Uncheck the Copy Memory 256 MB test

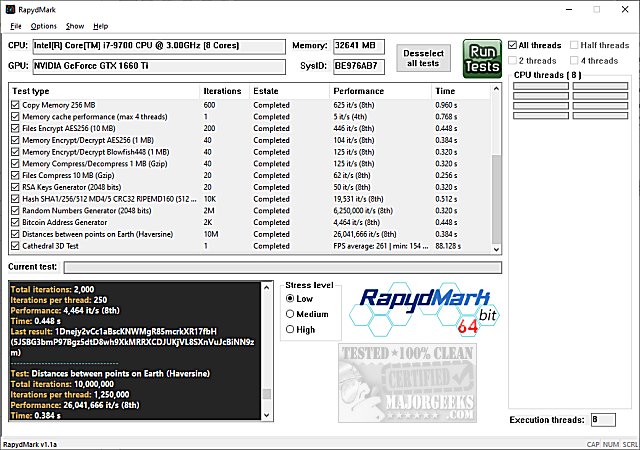click(x=14, y=105)
